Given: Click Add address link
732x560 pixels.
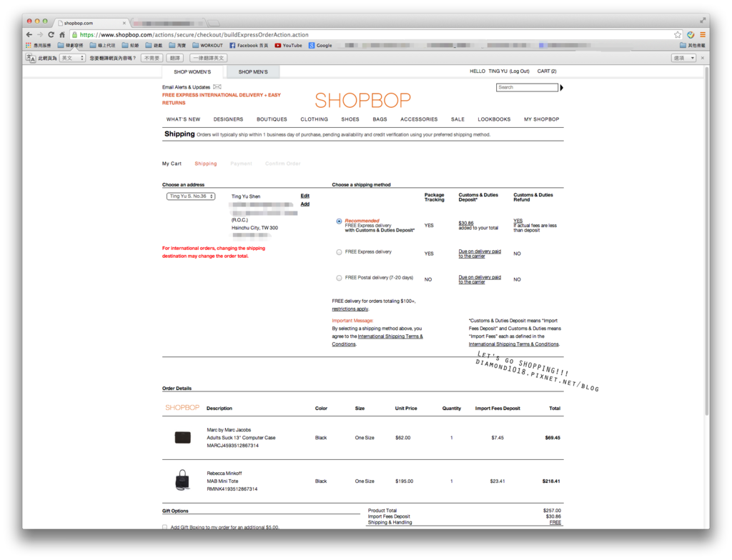Looking at the screenshot, I should coord(305,204).
